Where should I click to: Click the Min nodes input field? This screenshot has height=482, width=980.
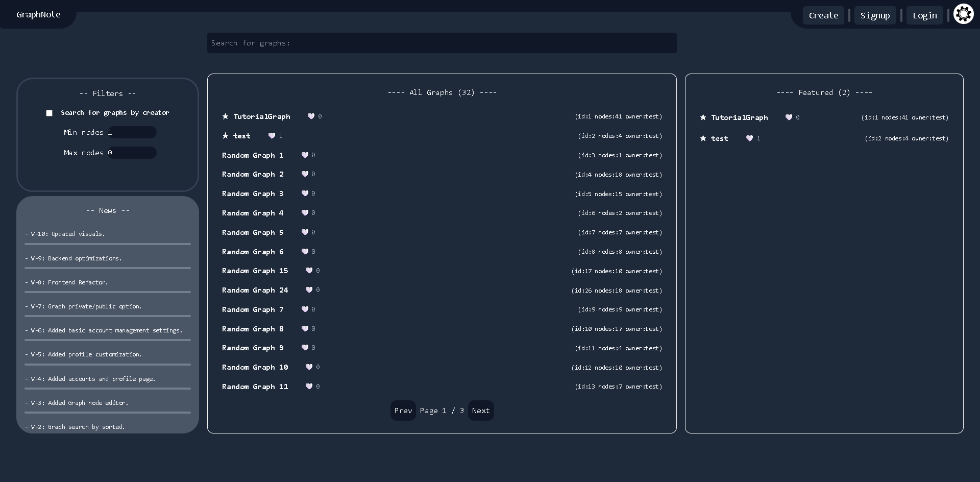132,132
